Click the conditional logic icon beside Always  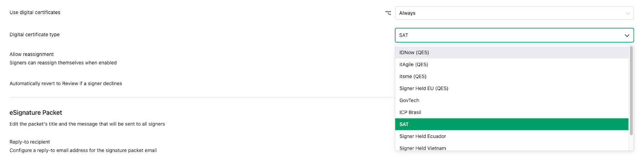(388, 13)
